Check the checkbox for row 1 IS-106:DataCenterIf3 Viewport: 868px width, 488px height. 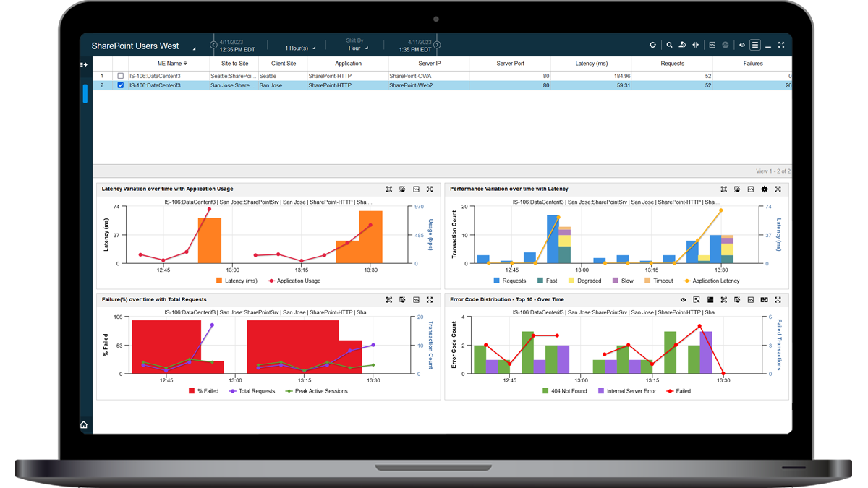coord(119,75)
